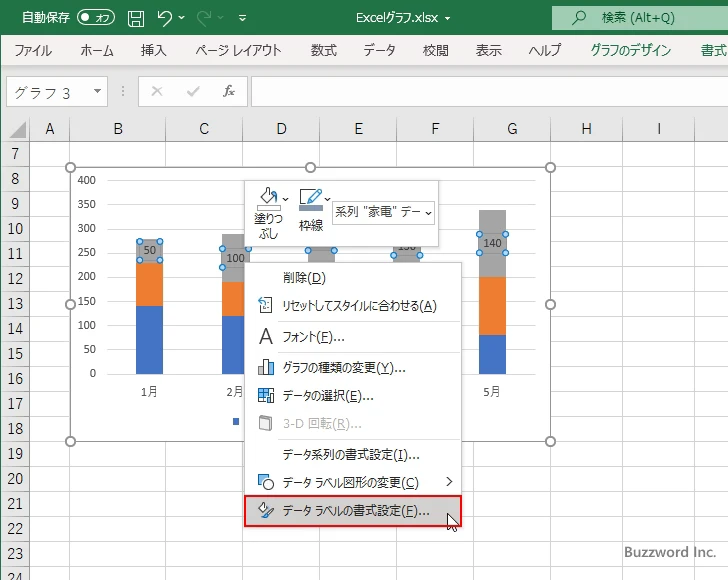728x580 pixels.
Task: Click inside the formula bar input
Action: (489, 91)
